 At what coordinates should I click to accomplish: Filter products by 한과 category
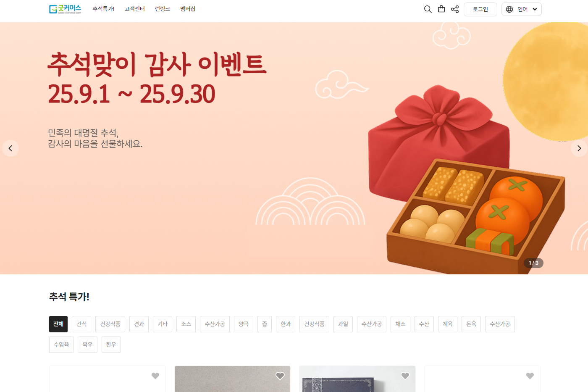[x=286, y=324]
